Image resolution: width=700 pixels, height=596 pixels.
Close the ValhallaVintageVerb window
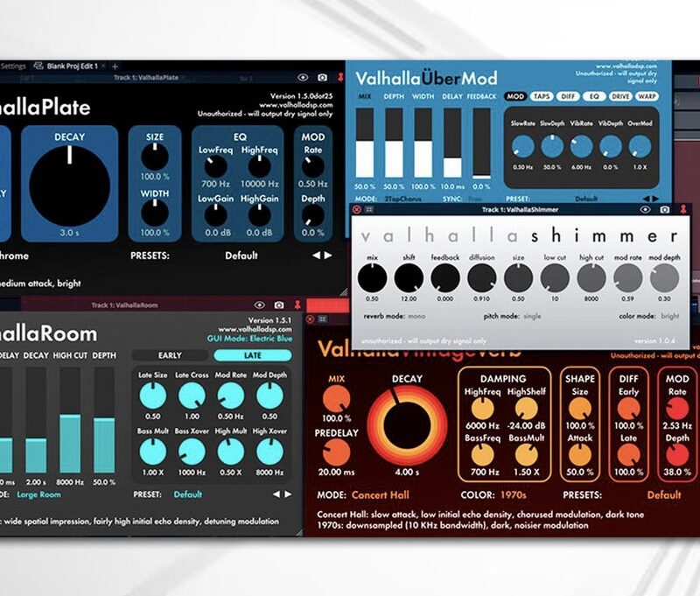pos(311,319)
